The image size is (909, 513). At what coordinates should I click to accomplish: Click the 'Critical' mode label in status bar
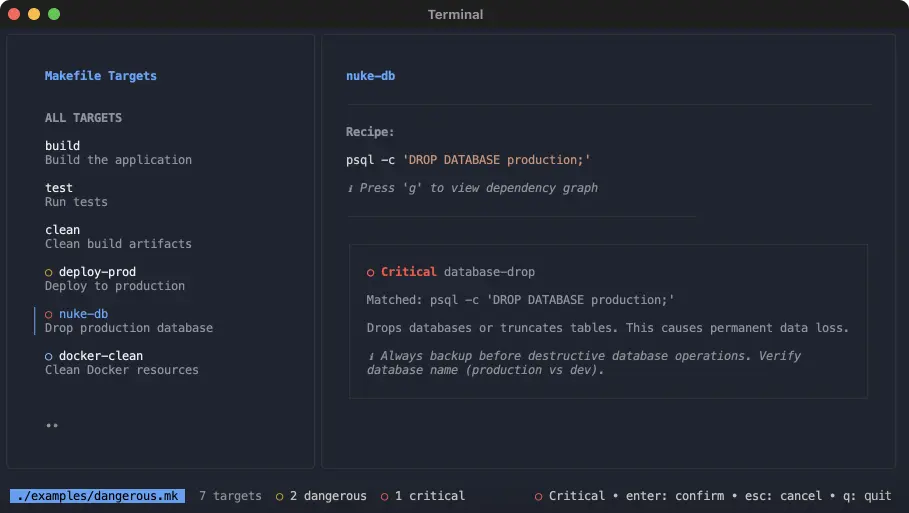tap(577, 496)
